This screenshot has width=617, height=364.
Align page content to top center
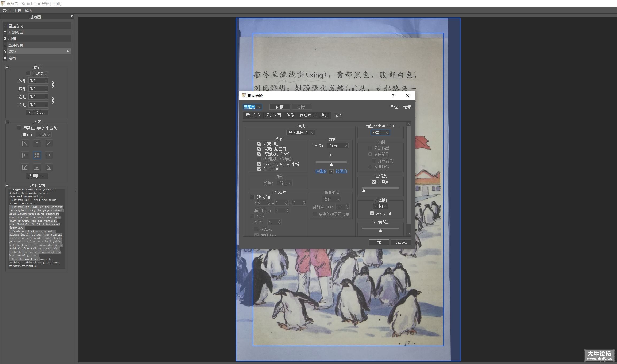[x=37, y=143]
